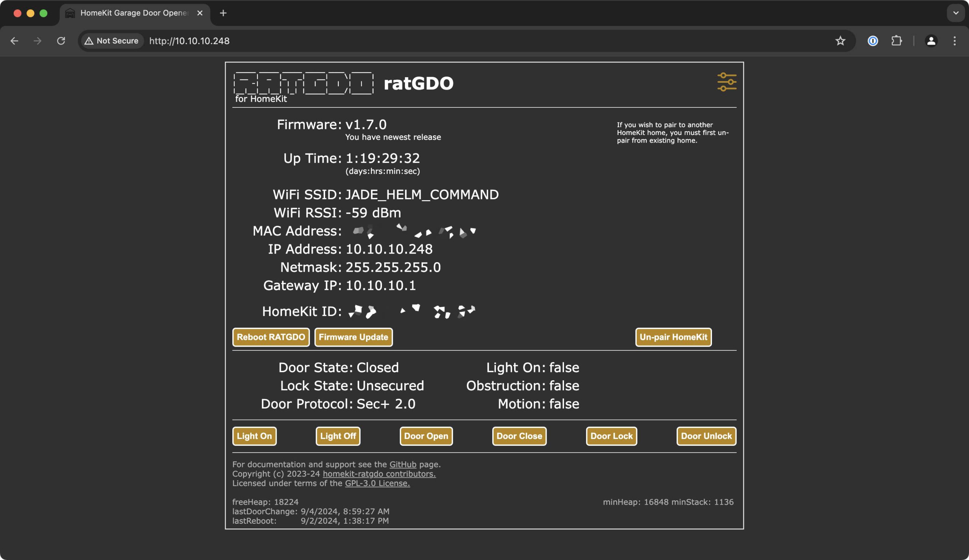Open the GitHub documentation link
The image size is (969, 560).
[402, 464]
